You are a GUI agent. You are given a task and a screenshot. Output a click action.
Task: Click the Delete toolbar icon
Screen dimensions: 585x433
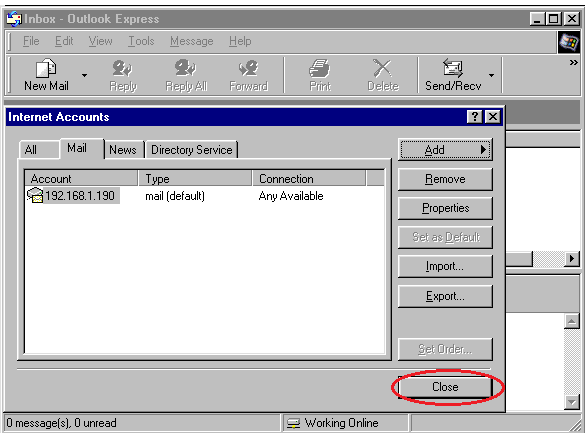click(382, 68)
